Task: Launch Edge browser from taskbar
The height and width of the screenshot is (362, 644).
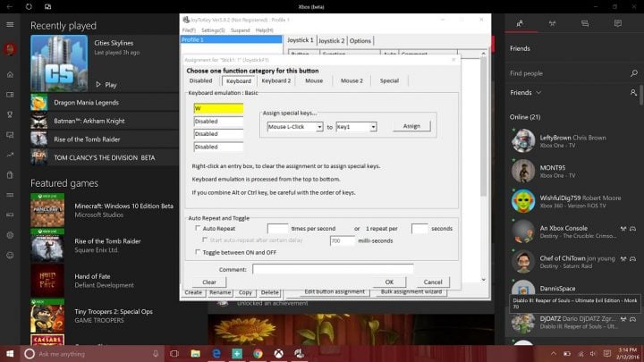Action: pyautogui.click(x=216, y=353)
